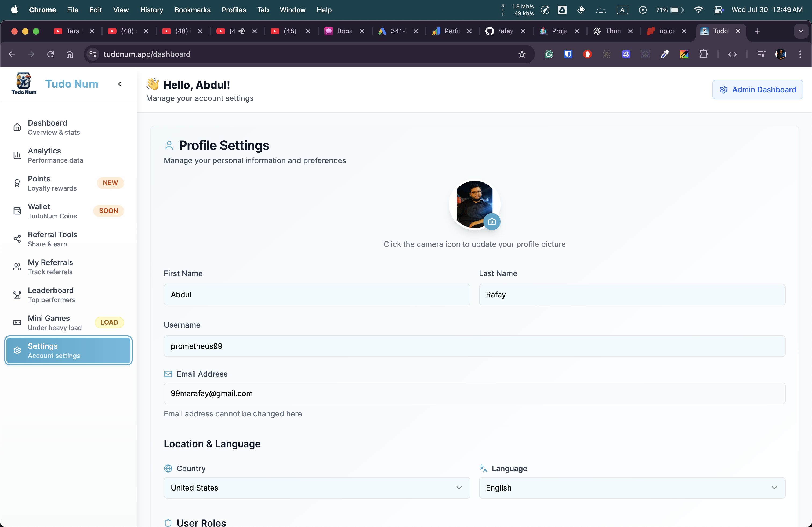
Task: Click the Email Address field
Action: pos(474,393)
